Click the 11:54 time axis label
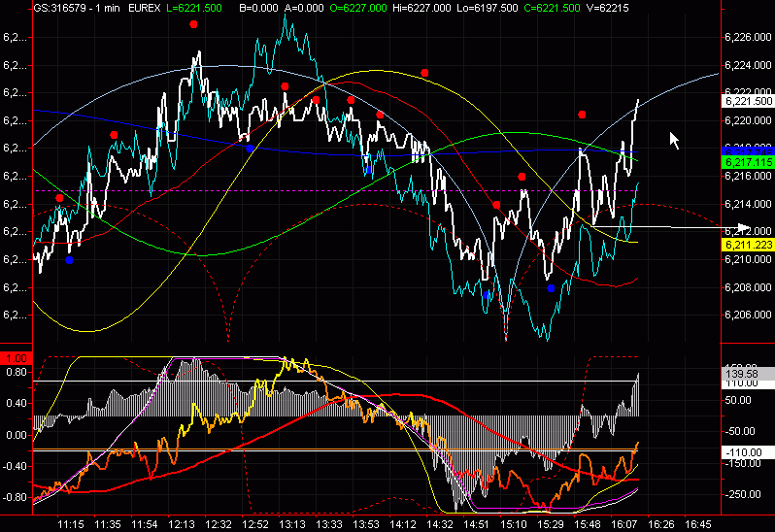 coord(145,524)
